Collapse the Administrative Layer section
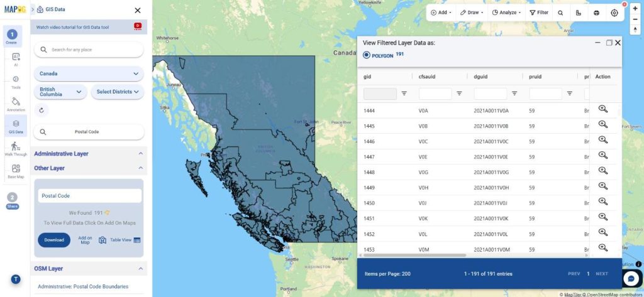This screenshot has width=644, height=297. (x=140, y=153)
